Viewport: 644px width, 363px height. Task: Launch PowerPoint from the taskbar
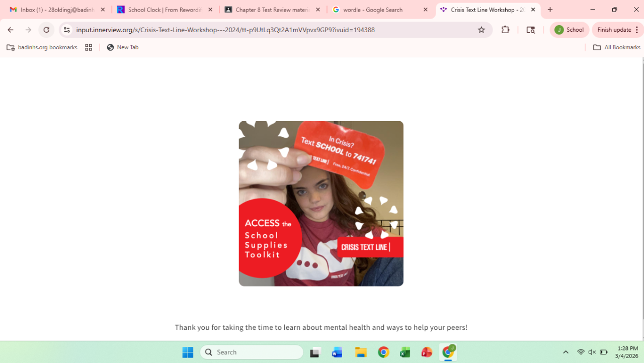pyautogui.click(x=427, y=352)
